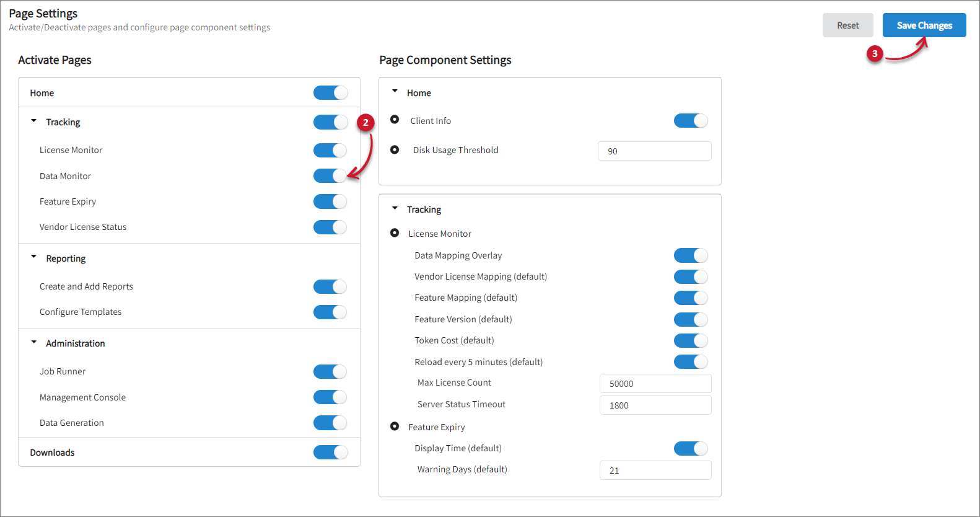The height and width of the screenshot is (517, 980).
Task: Toggle the Configure Templates switch
Action: [330, 312]
